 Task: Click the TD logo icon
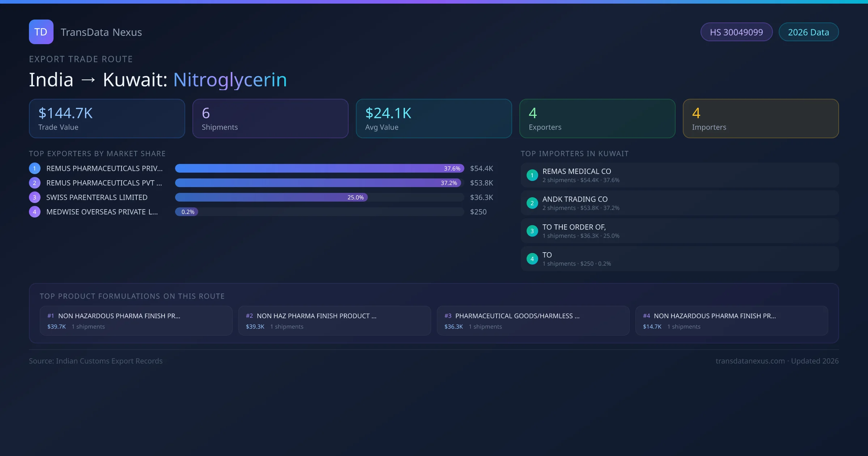click(x=41, y=32)
